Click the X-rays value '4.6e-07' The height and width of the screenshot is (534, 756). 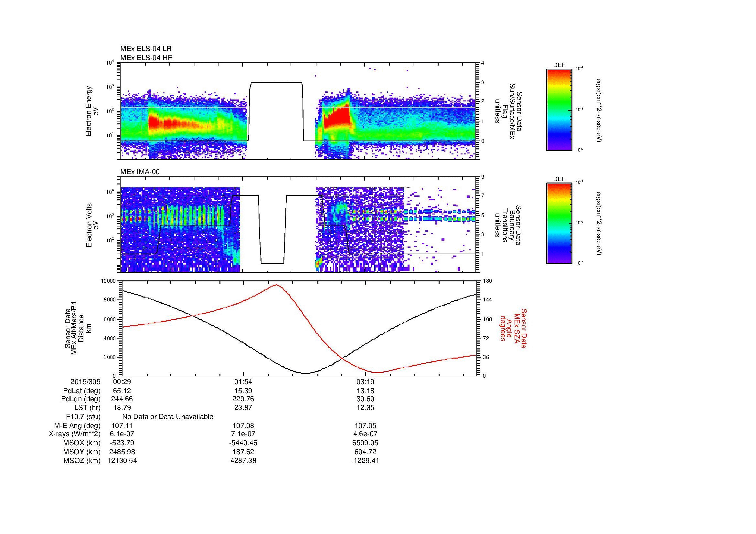click(x=365, y=434)
